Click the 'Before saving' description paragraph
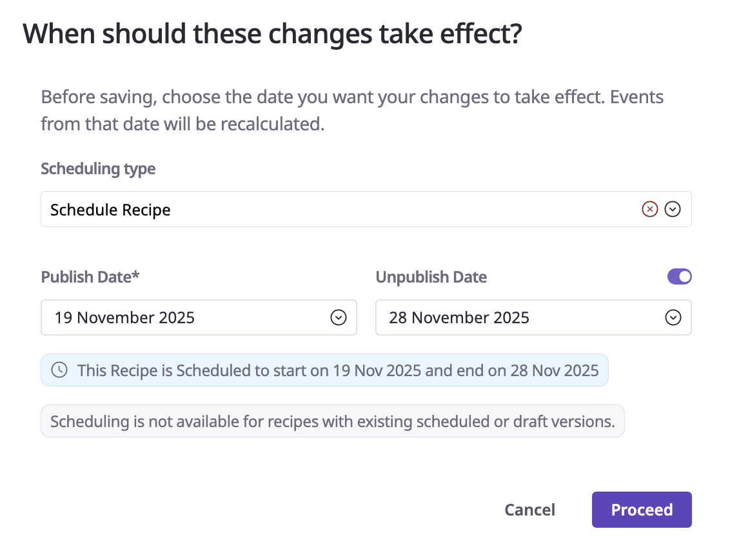Screen dimensions: 730x560 [351, 110]
